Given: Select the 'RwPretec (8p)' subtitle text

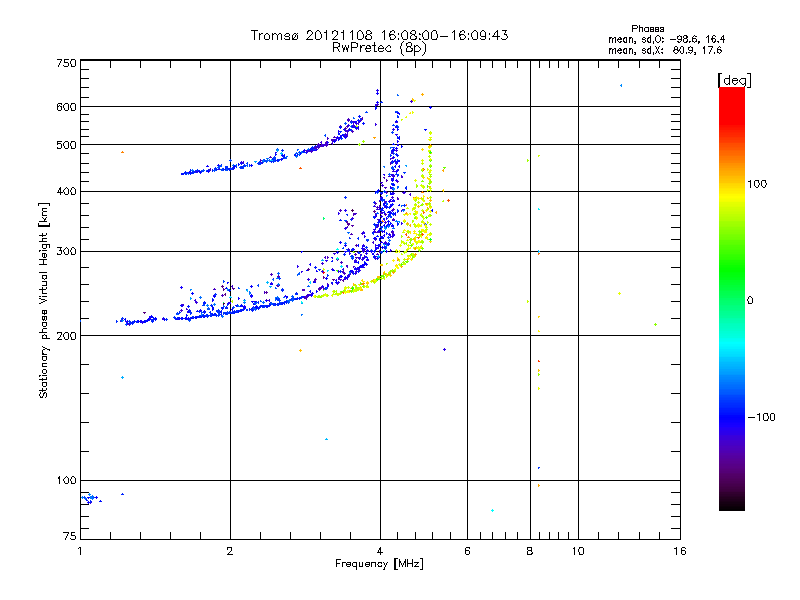Looking at the screenshot, I should coord(379,48).
